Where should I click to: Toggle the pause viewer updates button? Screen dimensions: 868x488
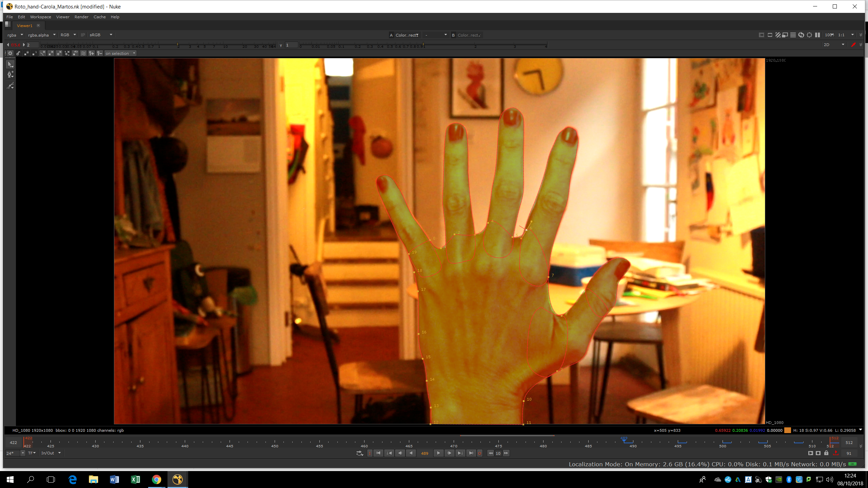[x=817, y=35]
